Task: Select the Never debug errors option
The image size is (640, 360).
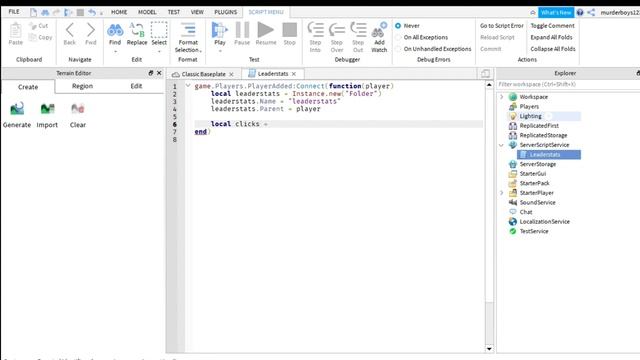Action: [398, 25]
